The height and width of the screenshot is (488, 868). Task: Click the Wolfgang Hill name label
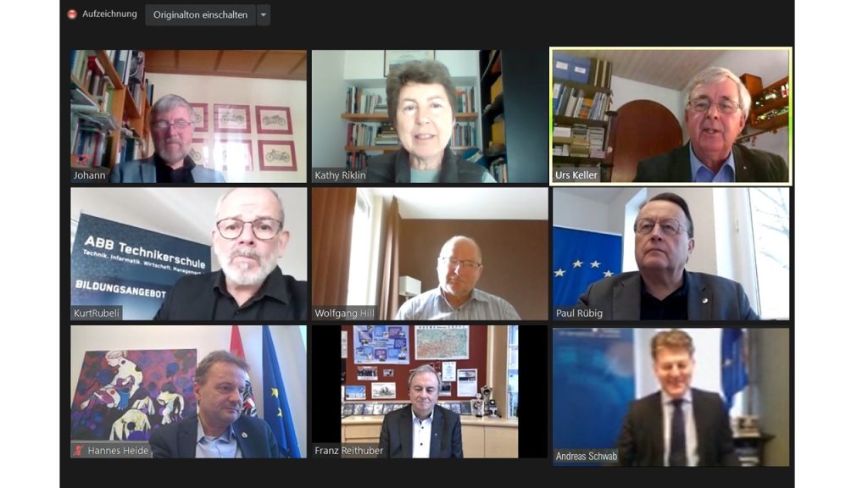click(x=344, y=313)
